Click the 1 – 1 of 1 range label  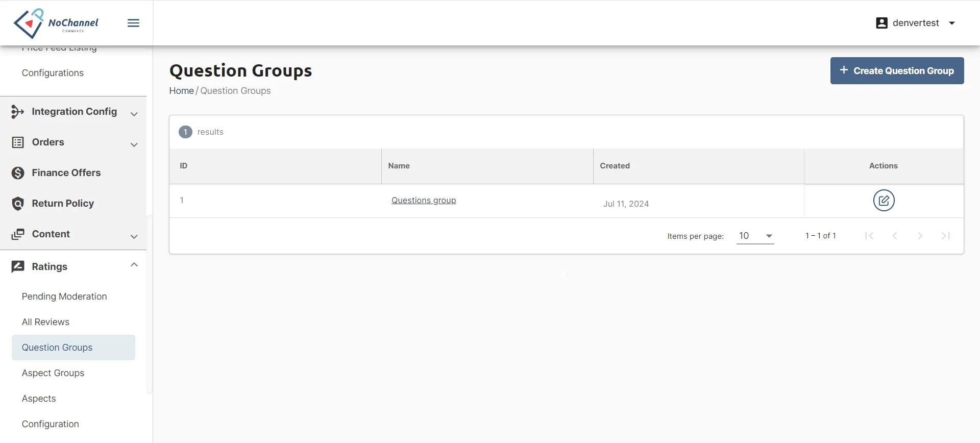coord(820,236)
